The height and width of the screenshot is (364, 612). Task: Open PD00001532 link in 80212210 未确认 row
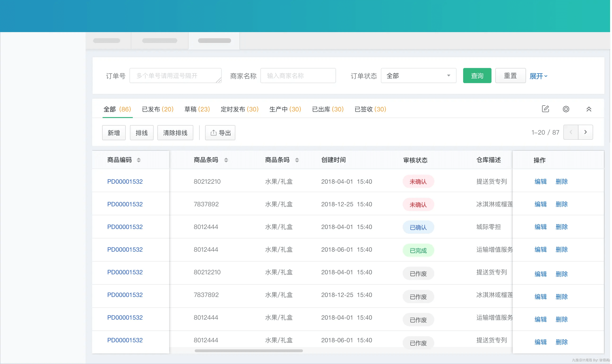tap(125, 182)
